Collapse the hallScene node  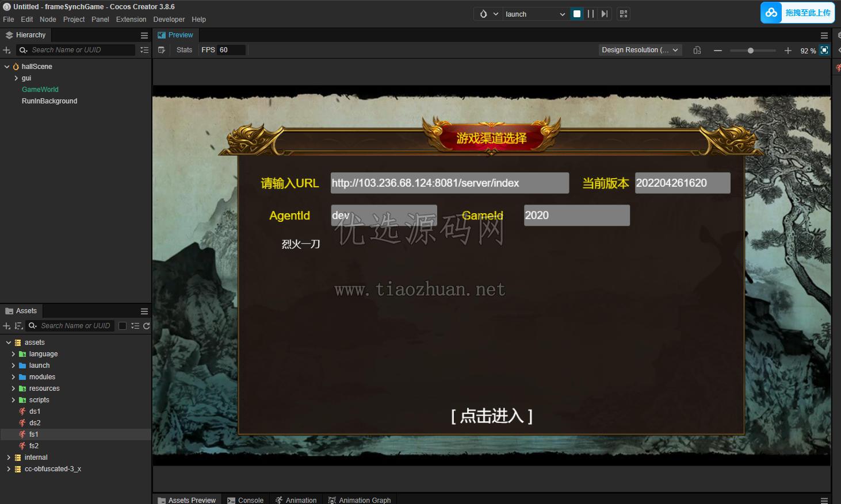(7, 67)
